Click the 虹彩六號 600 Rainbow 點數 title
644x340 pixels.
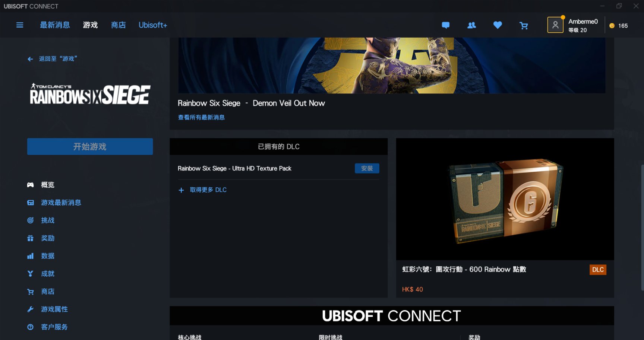pyautogui.click(x=464, y=269)
